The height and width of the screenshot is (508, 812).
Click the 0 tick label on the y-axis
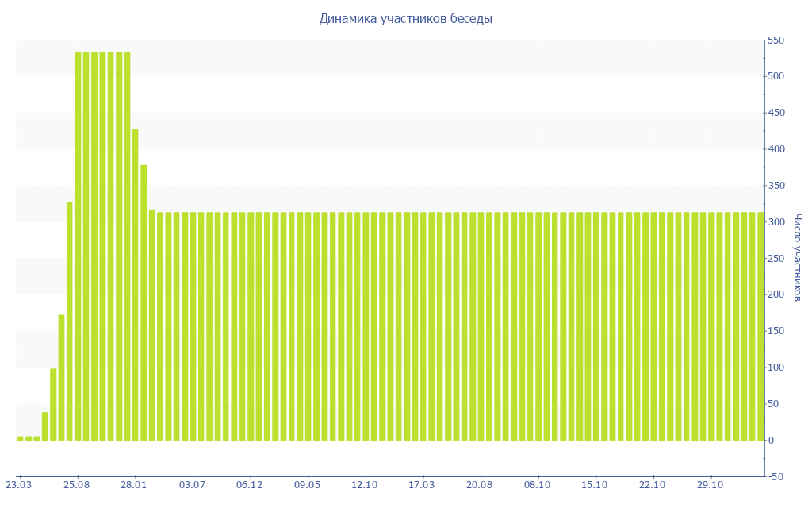[x=772, y=441]
